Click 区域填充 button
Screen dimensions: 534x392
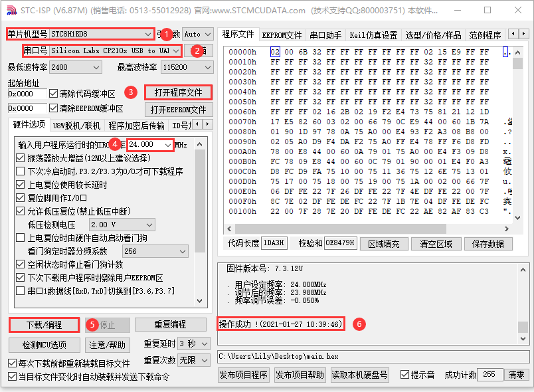click(384, 244)
